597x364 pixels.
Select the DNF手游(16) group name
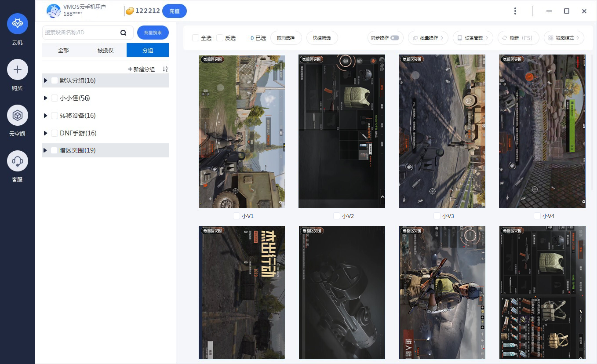[78, 133]
